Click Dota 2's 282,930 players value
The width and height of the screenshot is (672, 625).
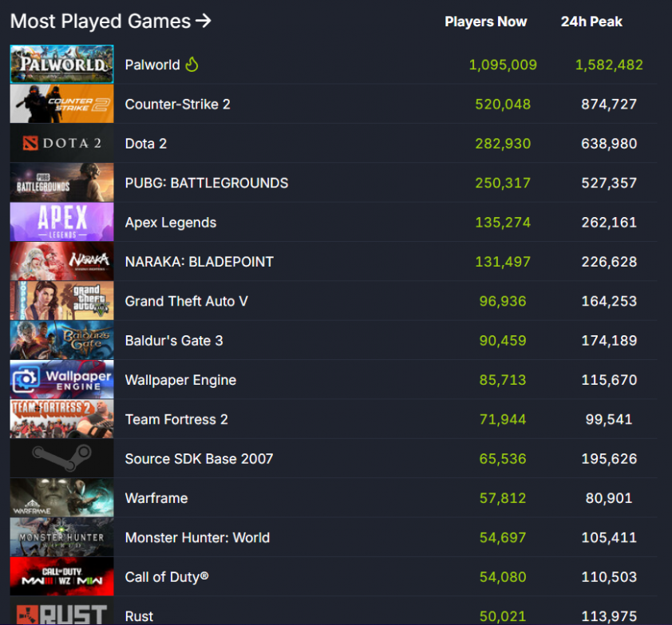(503, 144)
